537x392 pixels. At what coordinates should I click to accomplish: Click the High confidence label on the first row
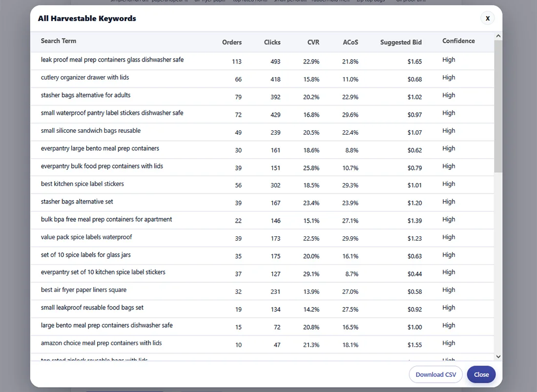[x=448, y=60]
